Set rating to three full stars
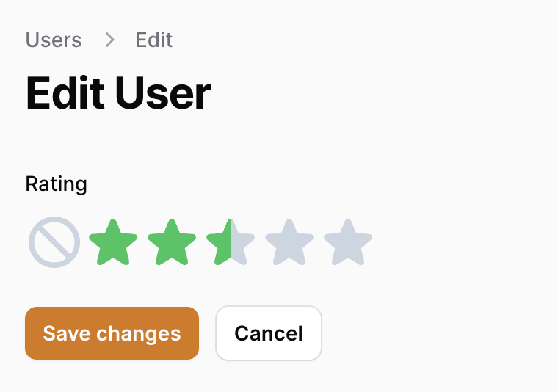 (x=242, y=242)
